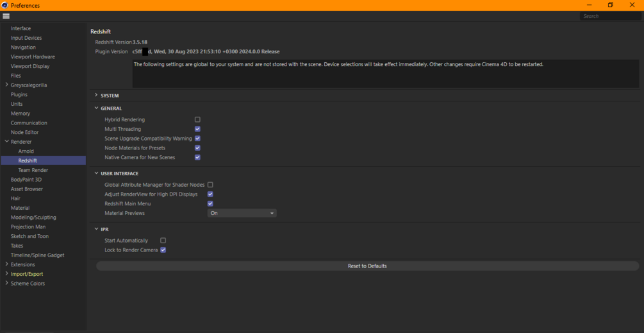Select Team Render under Renderer
The height and width of the screenshot is (333, 644).
tap(33, 170)
